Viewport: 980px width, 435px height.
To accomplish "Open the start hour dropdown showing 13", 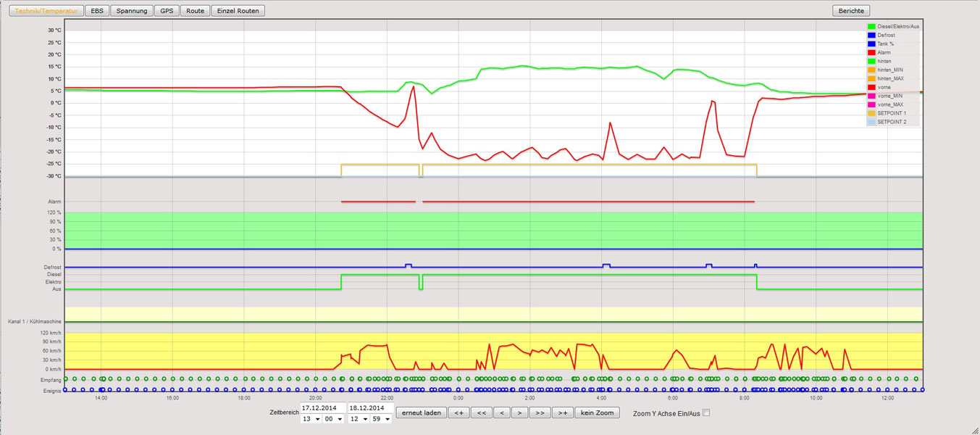I will 311,419.
